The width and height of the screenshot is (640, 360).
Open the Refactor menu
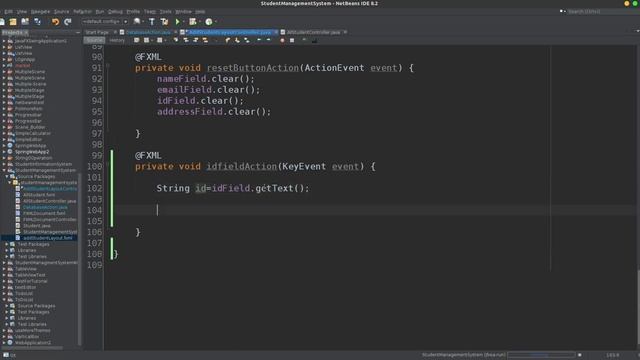coord(82,11)
